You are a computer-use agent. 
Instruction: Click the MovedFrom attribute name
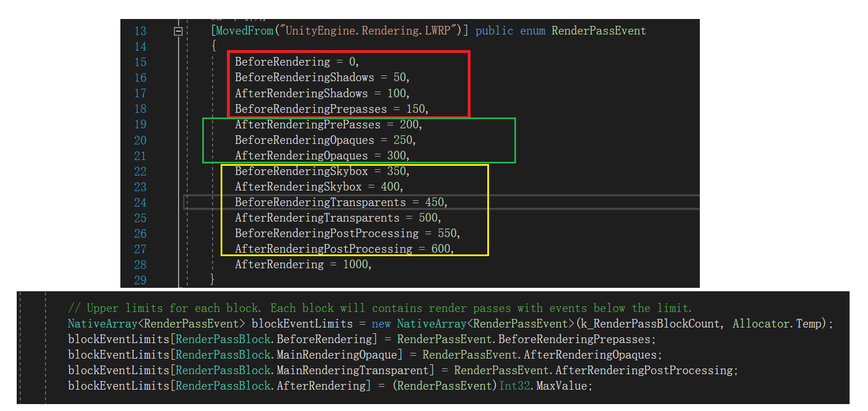click(244, 31)
